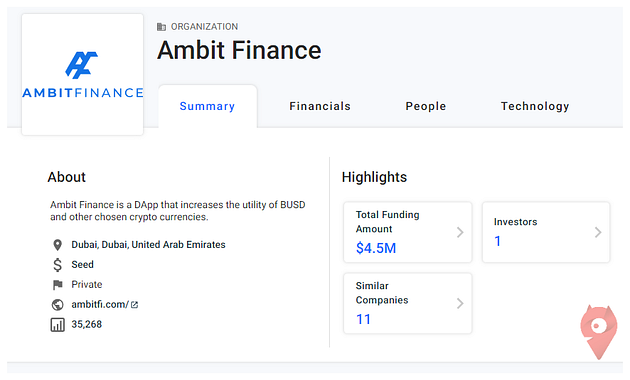630x380 pixels.
Task: Switch to the Financials tab
Action: tap(320, 106)
